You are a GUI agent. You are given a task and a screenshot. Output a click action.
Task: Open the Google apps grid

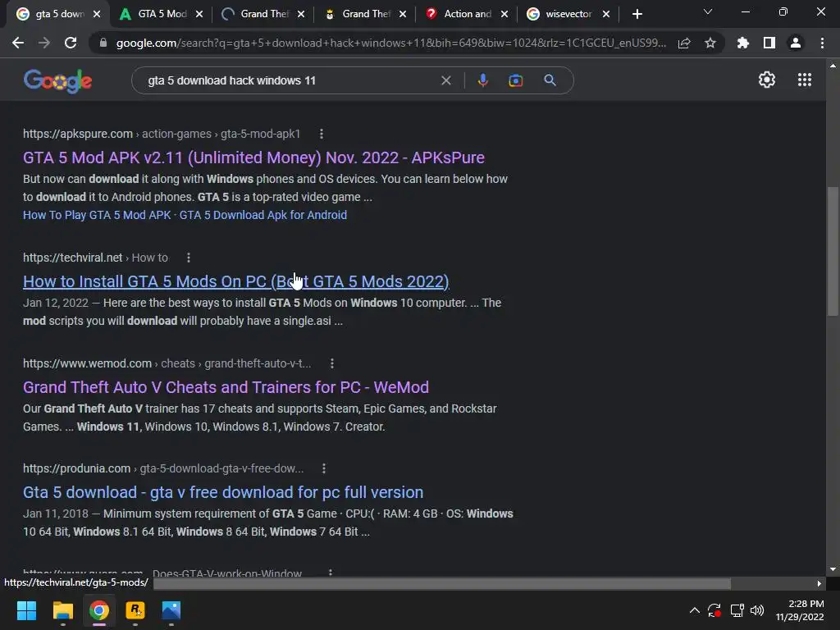[804, 80]
